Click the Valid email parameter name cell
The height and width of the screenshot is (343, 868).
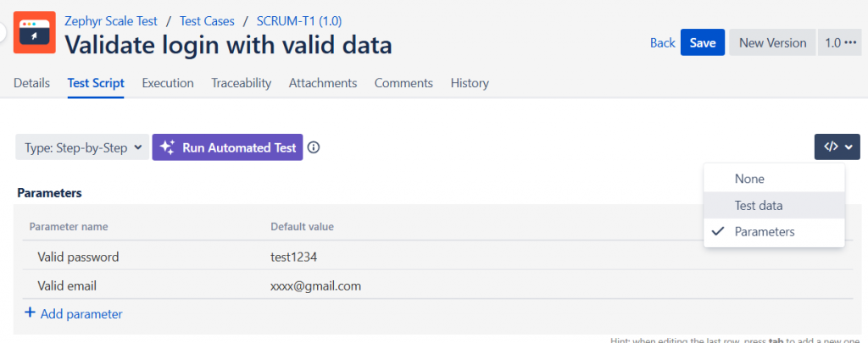(144, 285)
